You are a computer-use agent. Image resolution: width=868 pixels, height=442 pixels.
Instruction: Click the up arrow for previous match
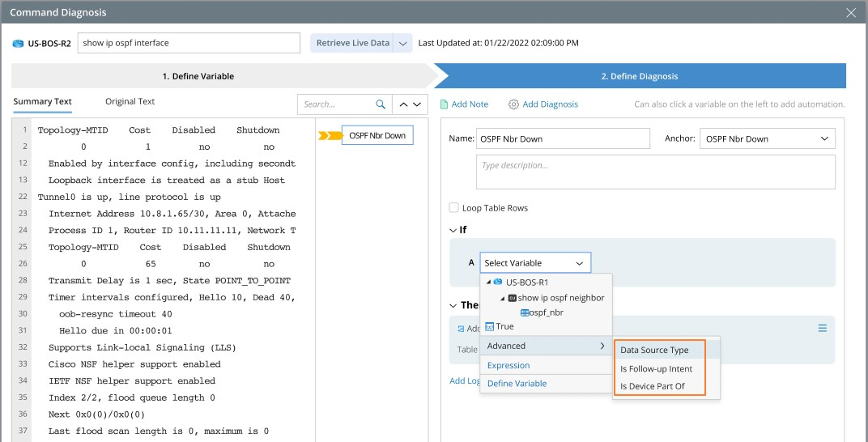pyautogui.click(x=402, y=104)
